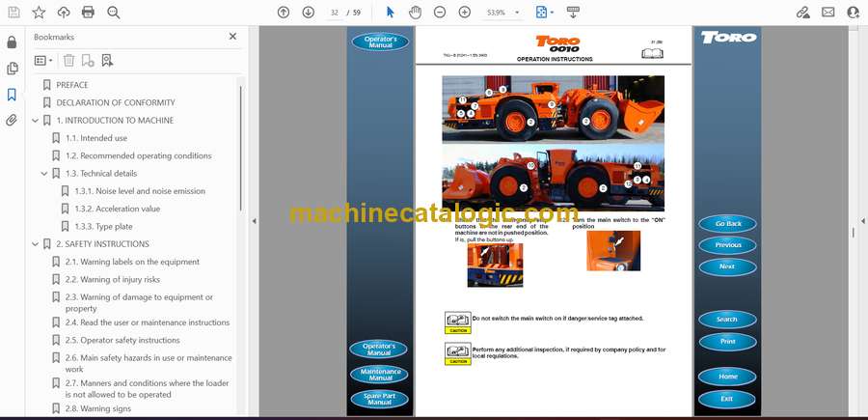Go to the next page with the down arrow
The width and height of the screenshot is (868, 420).
coord(309,13)
